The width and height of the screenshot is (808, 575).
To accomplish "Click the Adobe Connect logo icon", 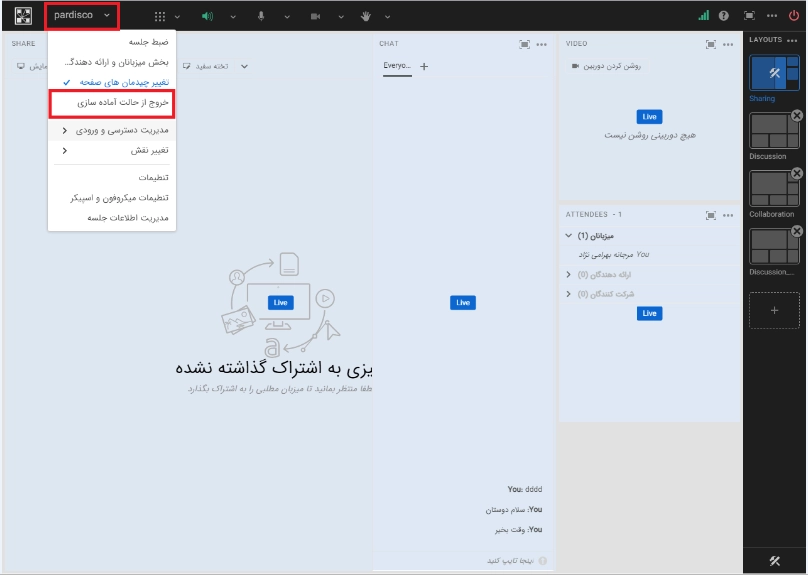I will point(23,15).
